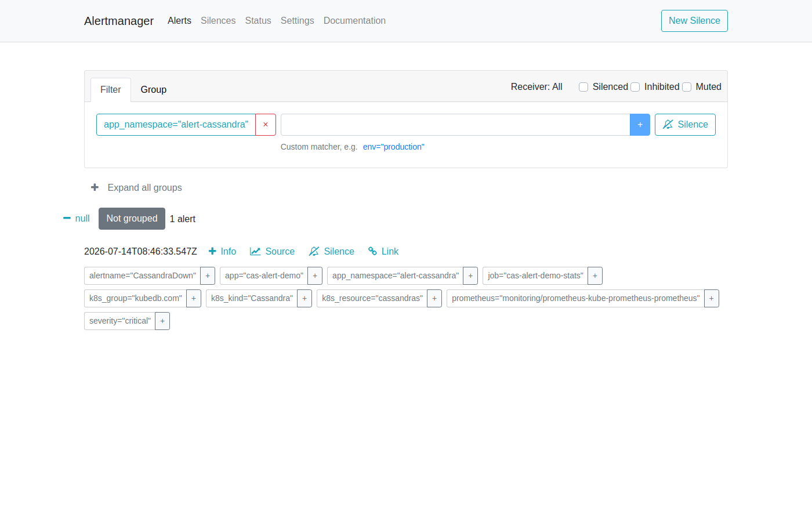Click the job="cas-alert-demo-stats" label text
This screenshot has height=522, width=812.
pyautogui.click(x=535, y=276)
